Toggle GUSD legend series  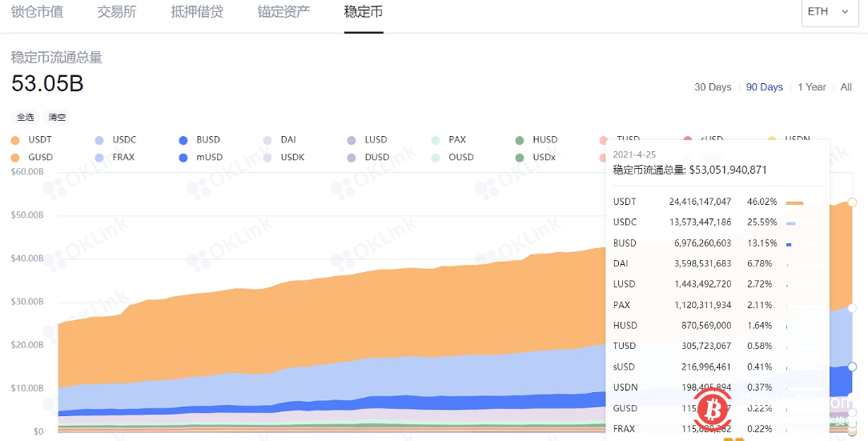pos(32,157)
